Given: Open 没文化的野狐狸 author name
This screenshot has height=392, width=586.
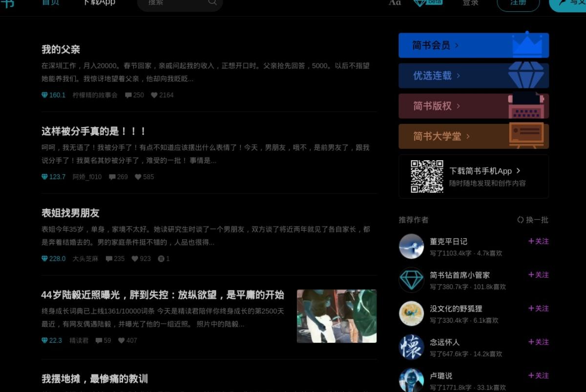Looking at the screenshot, I should [x=456, y=309].
